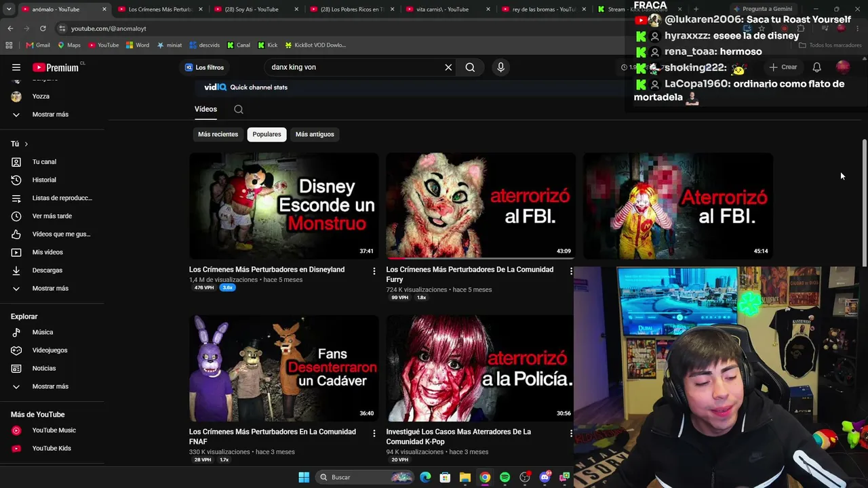Search within the channel's videos
Screen dimensions: 868x488
[239, 109]
